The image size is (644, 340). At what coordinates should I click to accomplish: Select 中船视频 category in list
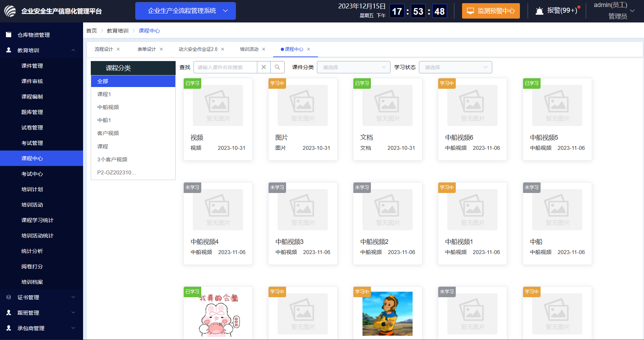point(133,107)
